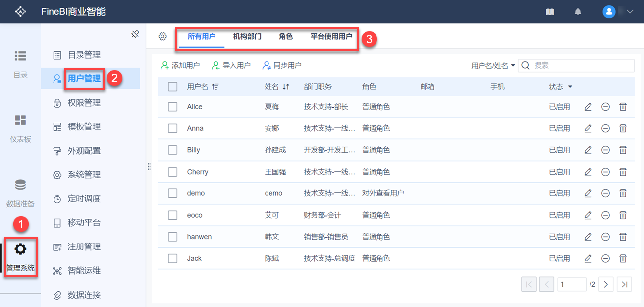The width and height of the screenshot is (644, 307).
Task: Switch to the 机构部门 tab
Action: [x=247, y=36]
